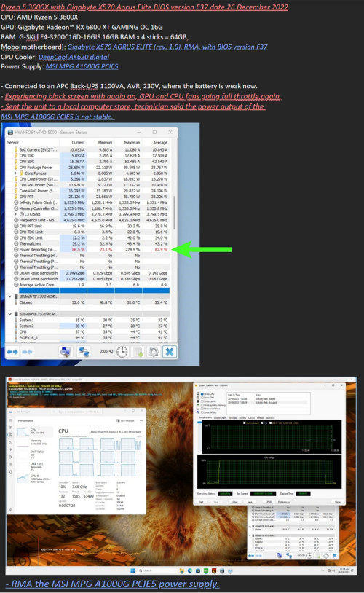Click Save button in System Stability Test
This screenshot has height=593, width=364.
tap(250, 502)
